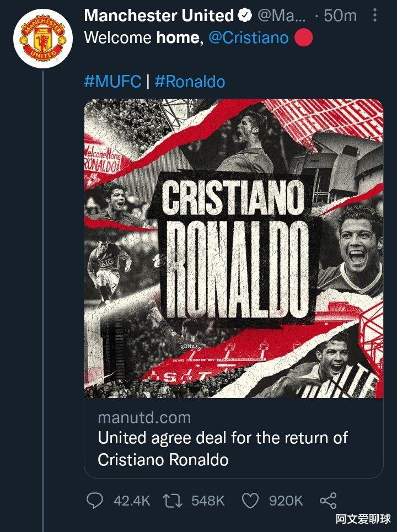View the 42.4K replies count

point(132,501)
